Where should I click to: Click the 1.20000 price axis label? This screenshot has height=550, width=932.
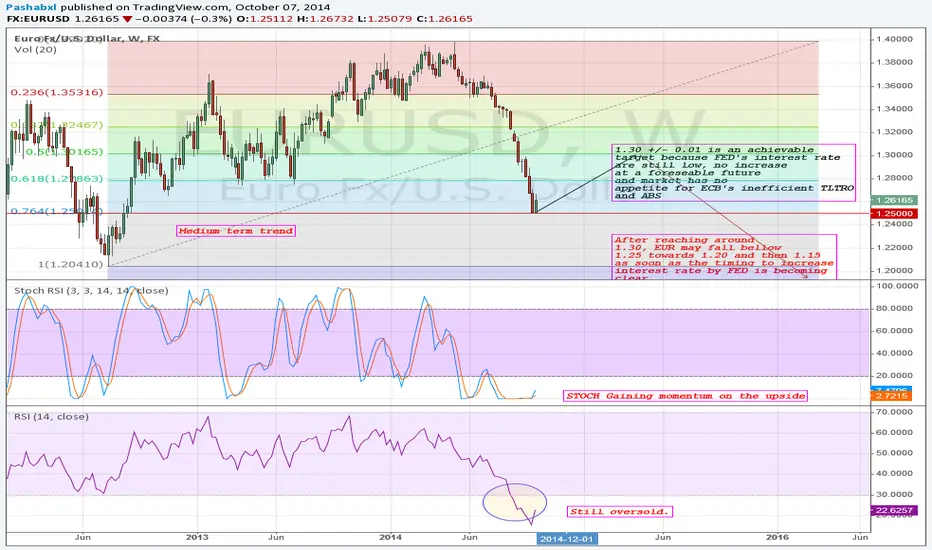(894, 271)
